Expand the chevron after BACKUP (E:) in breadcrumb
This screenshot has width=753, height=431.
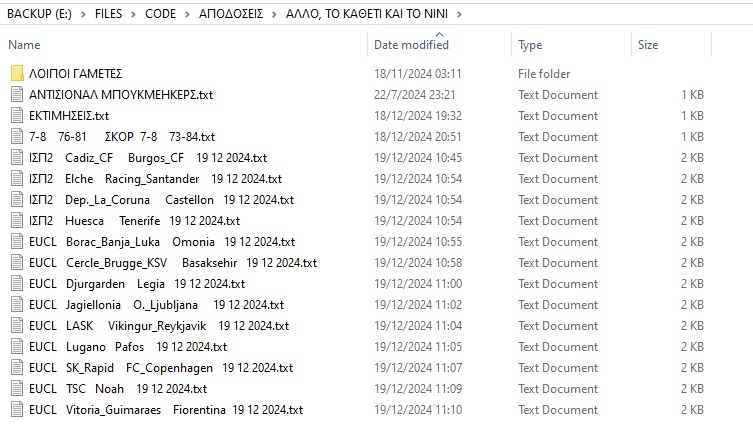coord(85,15)
